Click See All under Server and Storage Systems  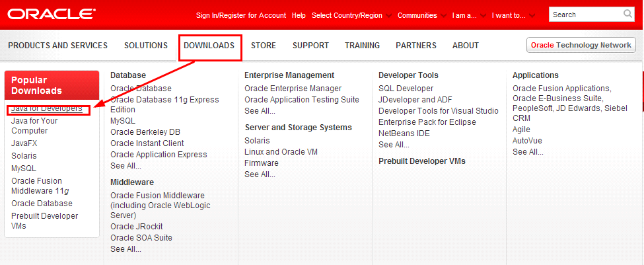260,174
